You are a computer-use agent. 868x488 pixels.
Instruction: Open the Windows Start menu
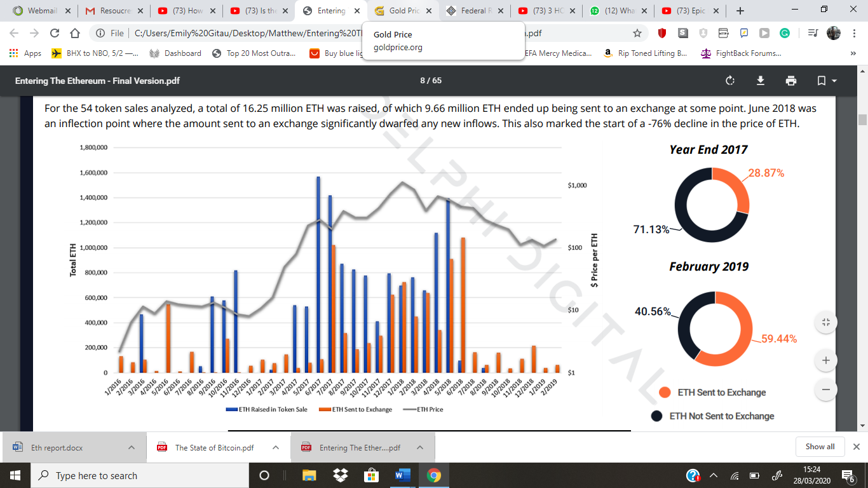(15, 475)
